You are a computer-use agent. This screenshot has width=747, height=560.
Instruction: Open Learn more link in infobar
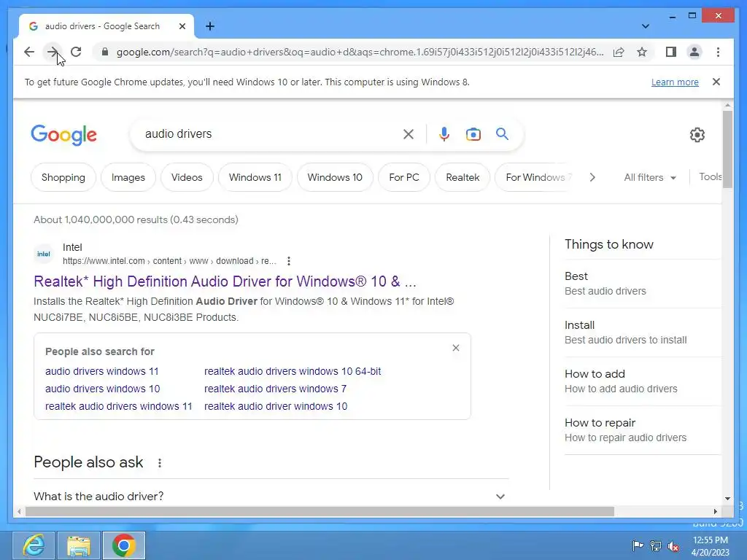click(675, 82)
